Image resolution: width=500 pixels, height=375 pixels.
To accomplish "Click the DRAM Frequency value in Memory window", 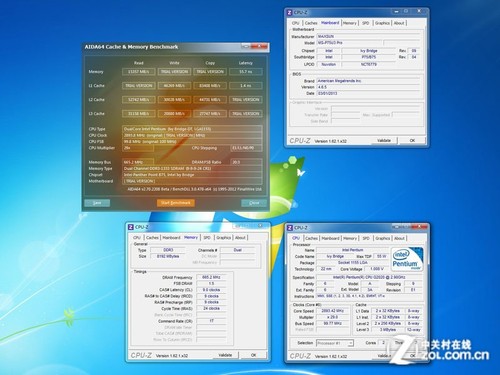I will point(211,277).
